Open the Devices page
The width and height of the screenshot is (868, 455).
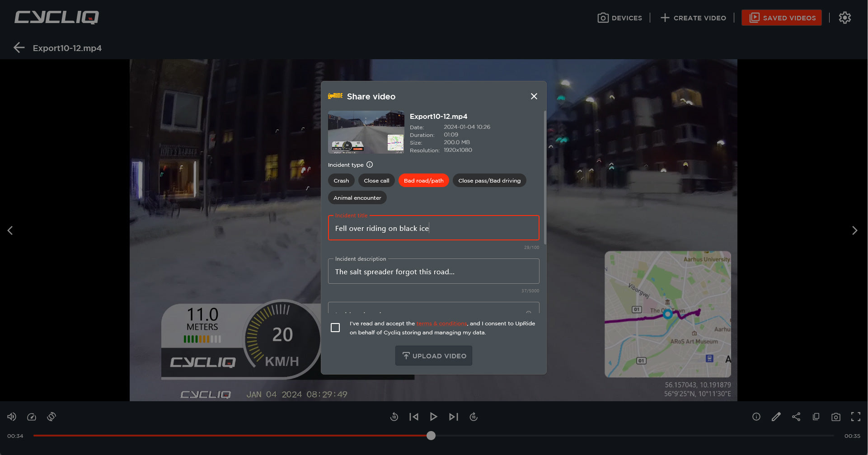pyautogui.click(x=620, y=18)
